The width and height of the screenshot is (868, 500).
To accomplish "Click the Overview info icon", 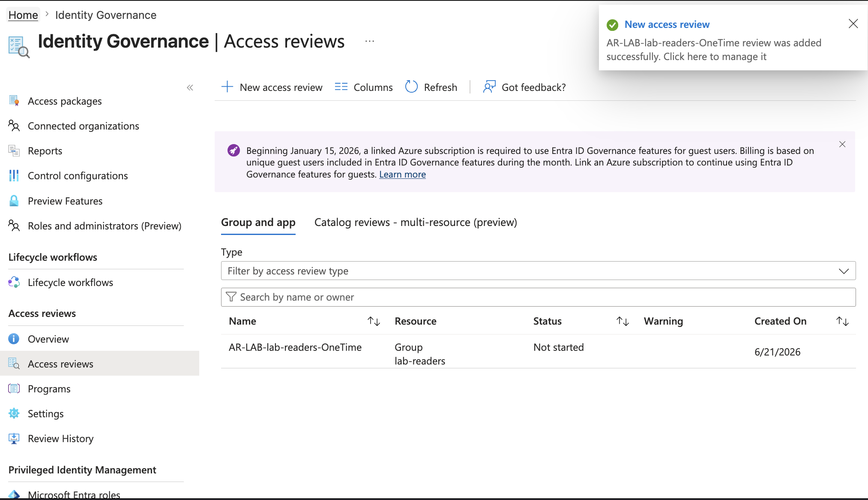I will pyautogui.click(x=14, y=339).
